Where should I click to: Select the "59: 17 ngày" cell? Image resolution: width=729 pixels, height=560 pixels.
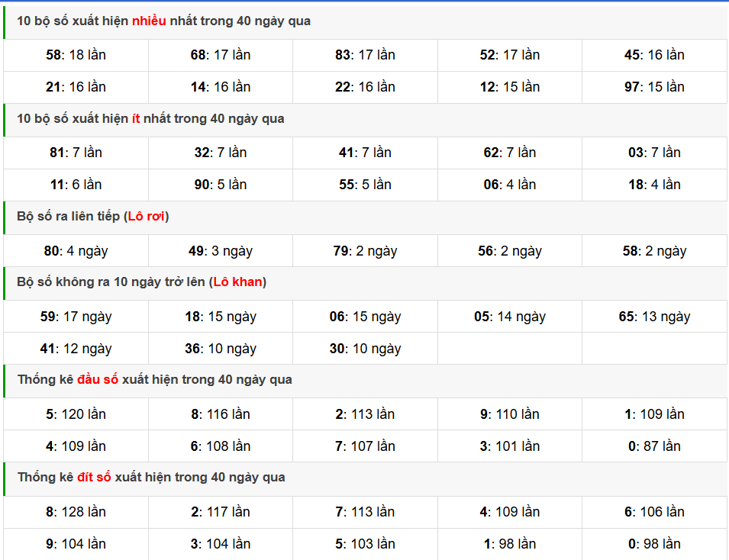[x=76, y=317]
